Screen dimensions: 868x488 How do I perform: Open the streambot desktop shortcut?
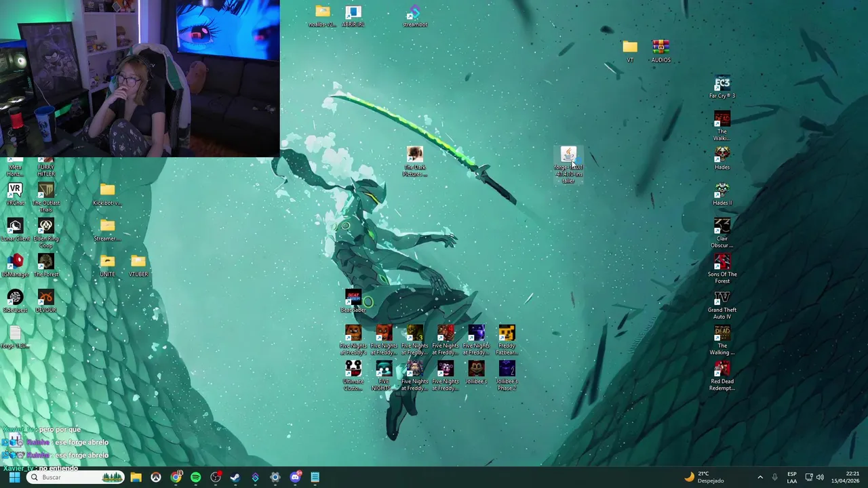[x=414, y=16]
